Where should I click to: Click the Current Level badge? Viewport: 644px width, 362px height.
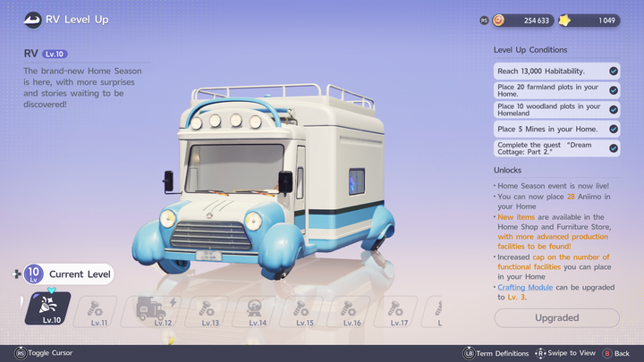tap(69, 274)
